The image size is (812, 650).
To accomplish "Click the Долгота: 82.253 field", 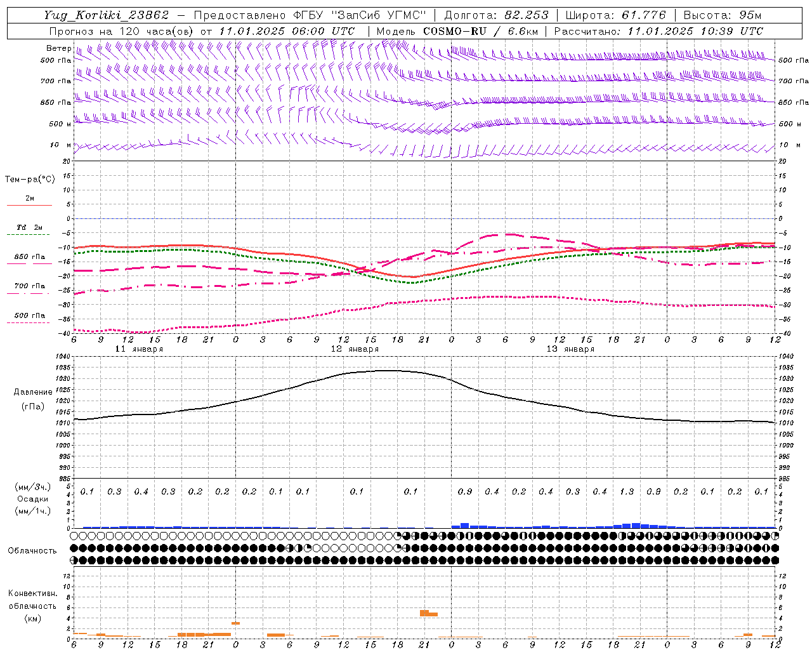I will [x=497, y=15].
